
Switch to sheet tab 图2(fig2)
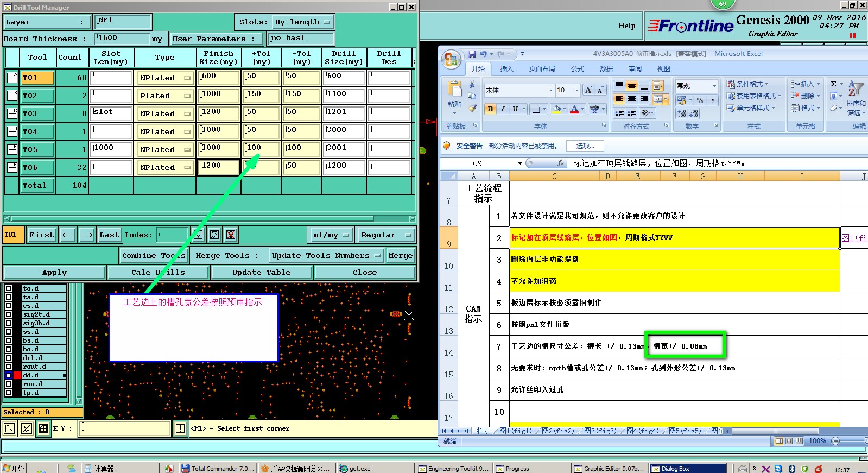coord(557,431)
